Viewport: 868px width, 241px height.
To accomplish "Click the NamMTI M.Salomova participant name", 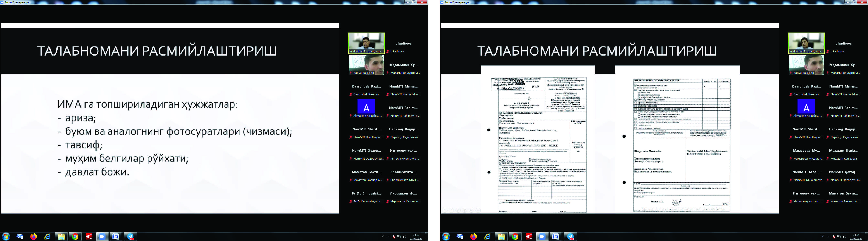I will click(808, 180).
